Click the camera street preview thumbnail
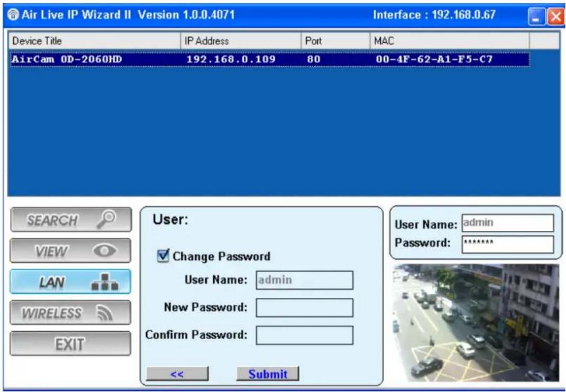The width and height of the screenshot is (566, 392). click(x=476, y=323)
